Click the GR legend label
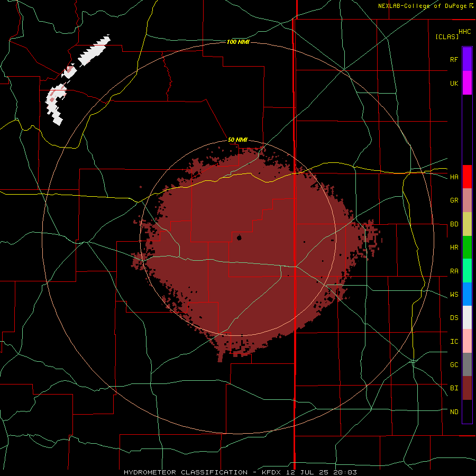This screenshot has width=476, height=476. 454,200
